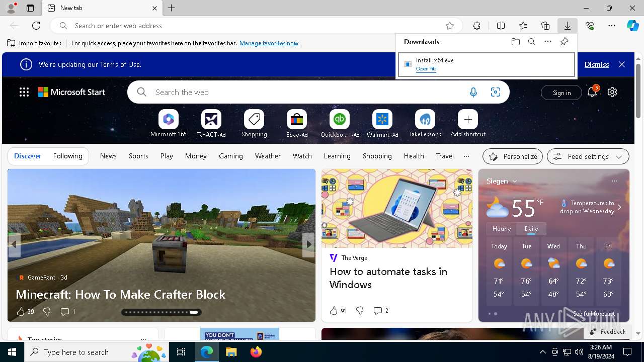Open the Sports category

pos(138,156)
